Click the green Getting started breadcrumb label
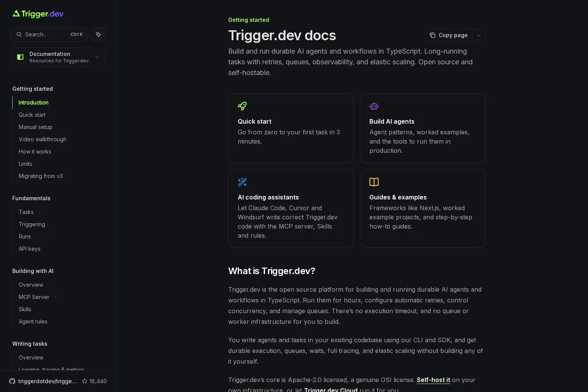This screenshot has width=588, height=392. point(248,20)
